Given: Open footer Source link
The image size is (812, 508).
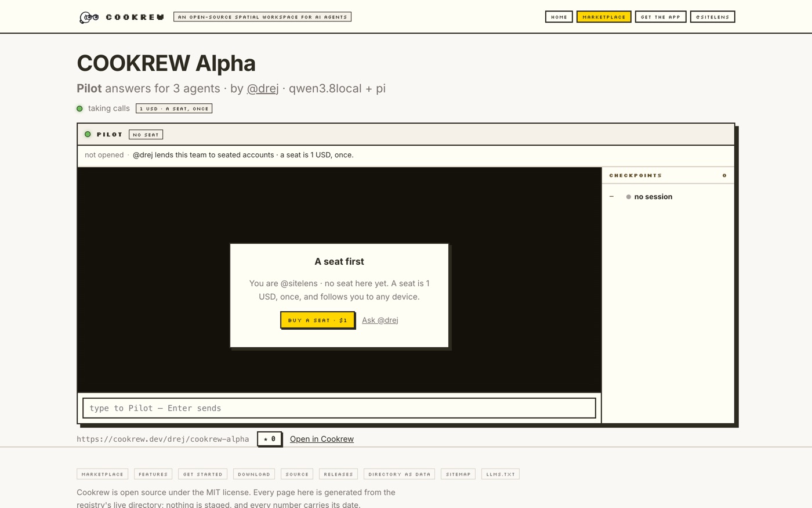Looking at the screenshot, I should (297, 474).
